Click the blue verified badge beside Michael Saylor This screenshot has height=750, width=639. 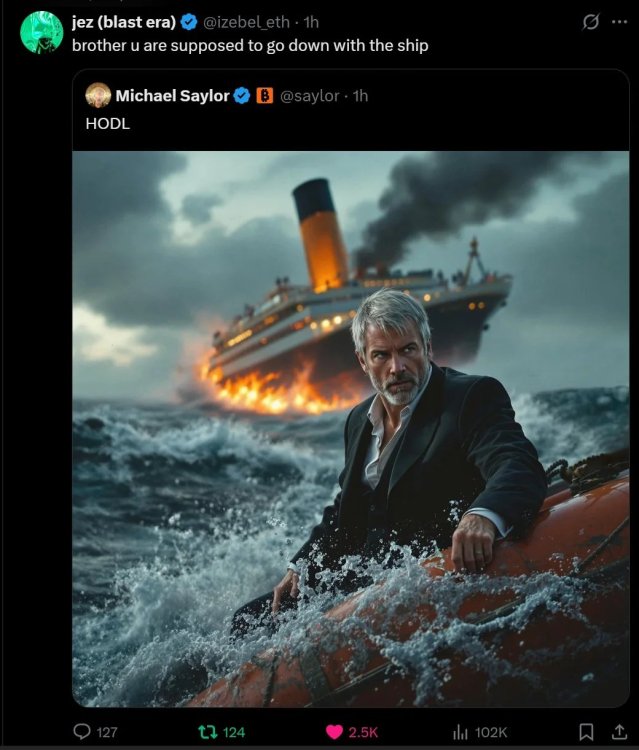click(242, 96)
